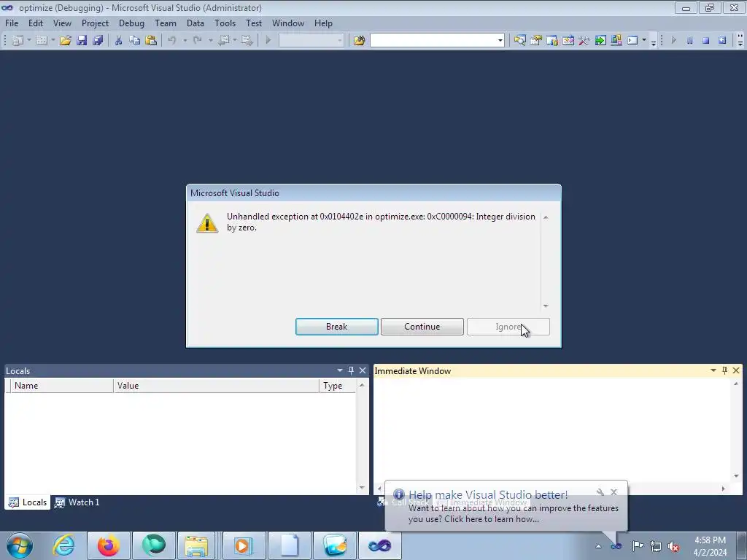Open Firefox from the taskbar

point(108,545)
